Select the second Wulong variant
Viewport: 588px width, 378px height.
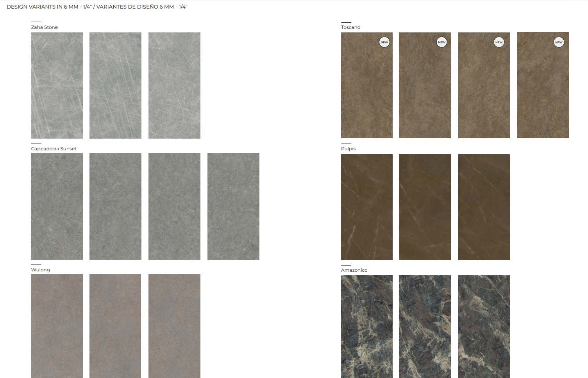pyautogui.click(x=115, y=326)
